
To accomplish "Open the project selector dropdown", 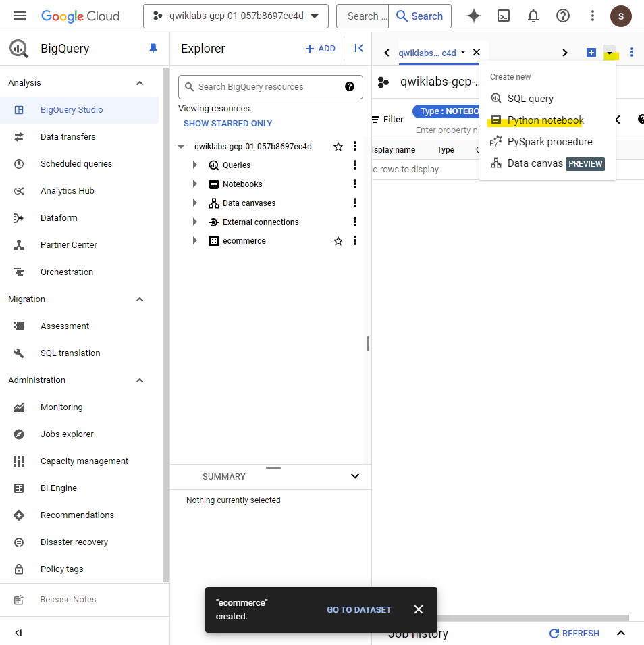I will pyautogui.click(x=236, y=16).
